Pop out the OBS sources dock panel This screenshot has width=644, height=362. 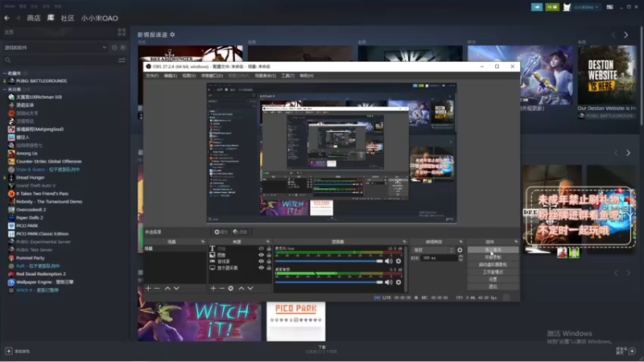click(268, 242)
